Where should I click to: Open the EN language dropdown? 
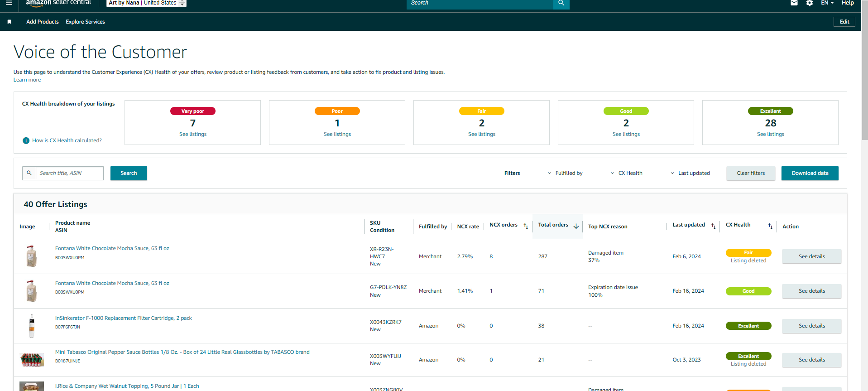[827, 3]
